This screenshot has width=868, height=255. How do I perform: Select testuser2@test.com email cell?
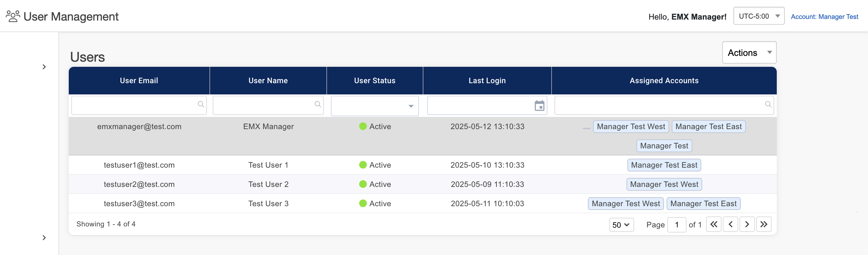[x=139, y=184]
